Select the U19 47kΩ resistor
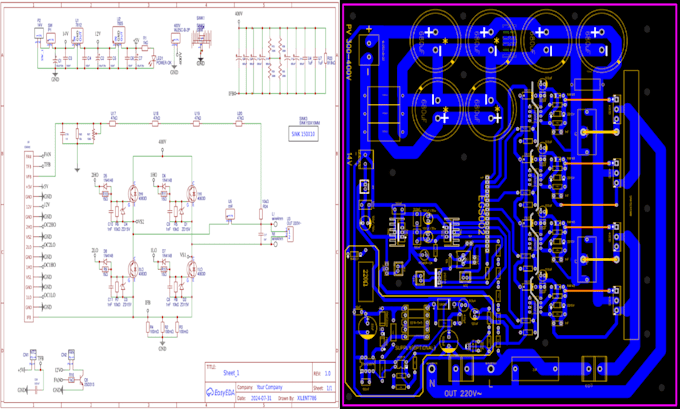 (x=197, y=124)
